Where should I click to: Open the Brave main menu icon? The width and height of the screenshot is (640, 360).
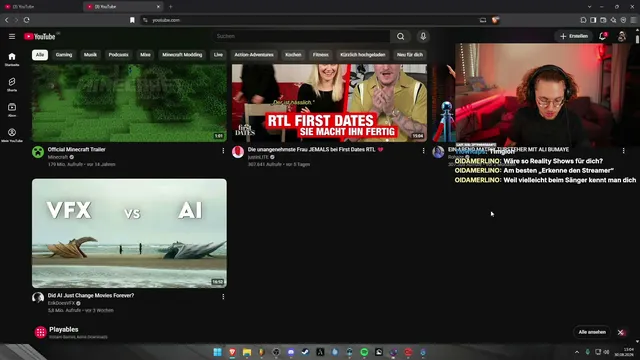tap(633, 20)
